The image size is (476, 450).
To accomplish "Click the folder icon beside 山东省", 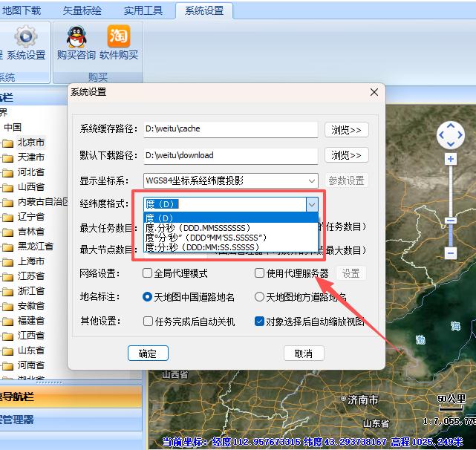I will 7,351.
